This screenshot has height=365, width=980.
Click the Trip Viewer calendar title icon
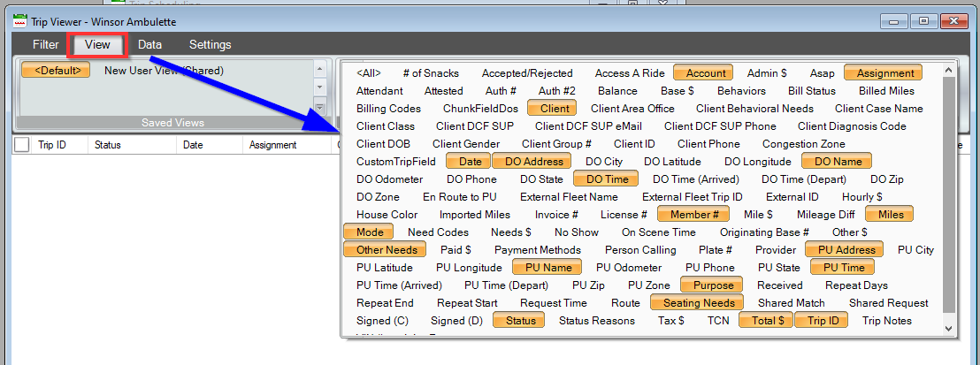(x=20, y=21)
